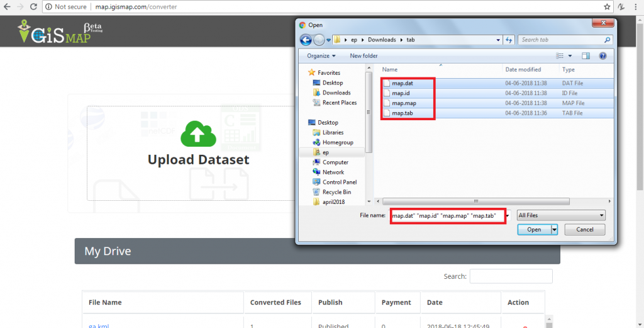Click the help icon in Open dialog
The width and height of the screenshot is (644, 328).
click(x=602, y=56)
